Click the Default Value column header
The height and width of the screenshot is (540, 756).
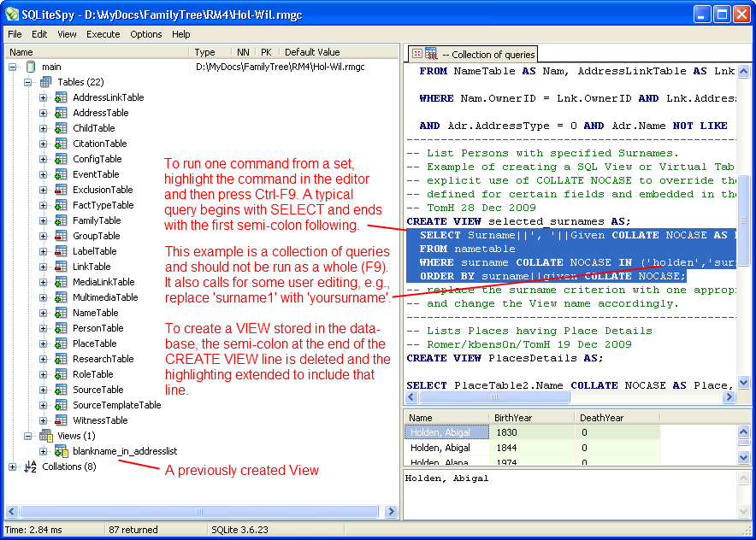[x=338, y=52]
